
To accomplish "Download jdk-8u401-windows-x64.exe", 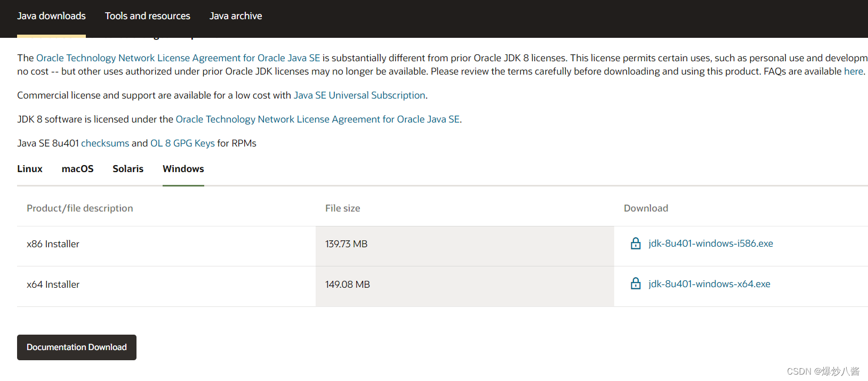I will pyautogui.click(x=709, y=284).
